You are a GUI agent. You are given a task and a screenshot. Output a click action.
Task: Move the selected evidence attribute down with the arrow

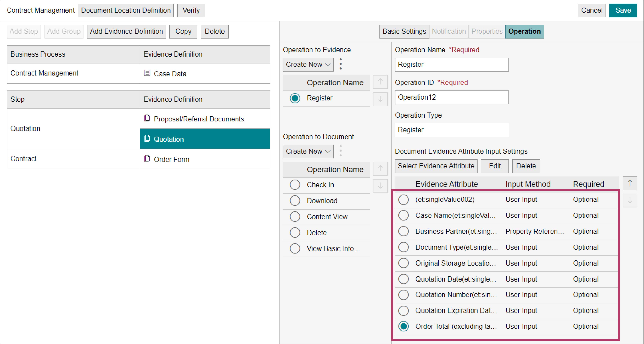tap(630, 201)
